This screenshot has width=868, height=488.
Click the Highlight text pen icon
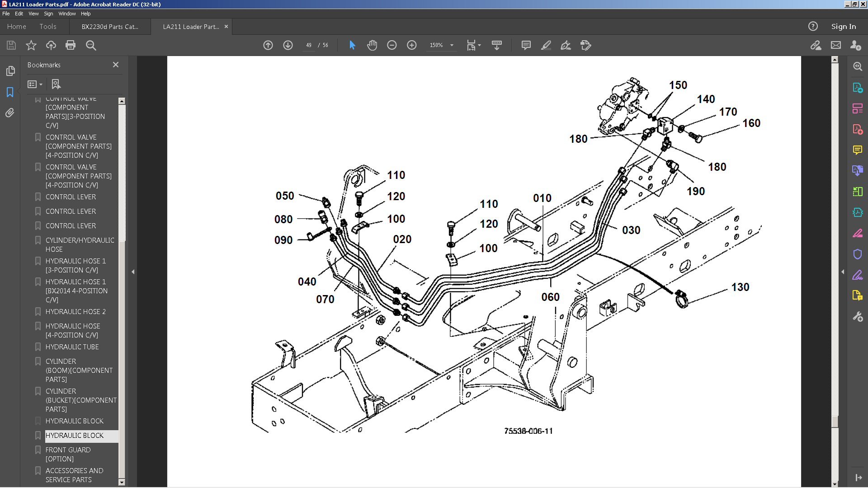click(546, 45)
